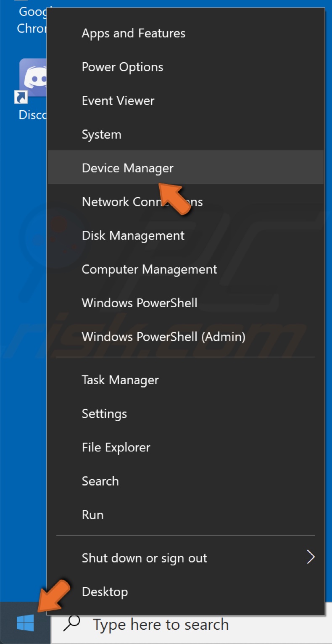
Task: Expand the Shut down or sign out submenu
Action: (x=144, y=558)
